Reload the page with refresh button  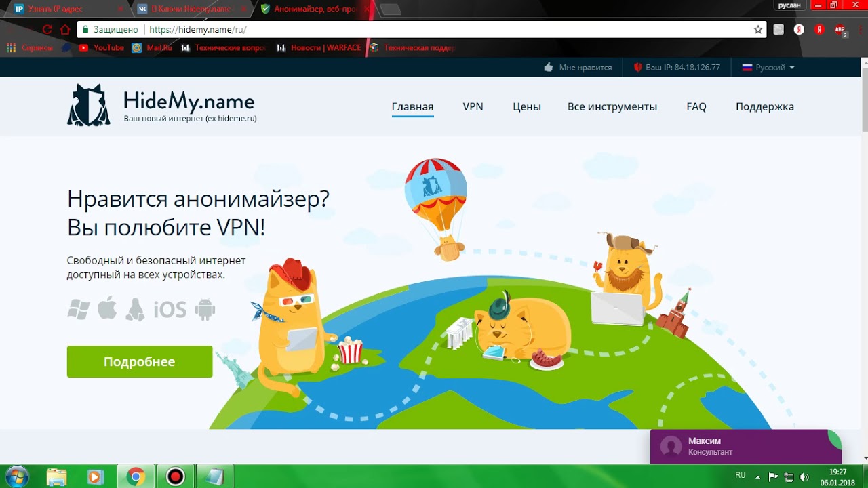point(47,30)
